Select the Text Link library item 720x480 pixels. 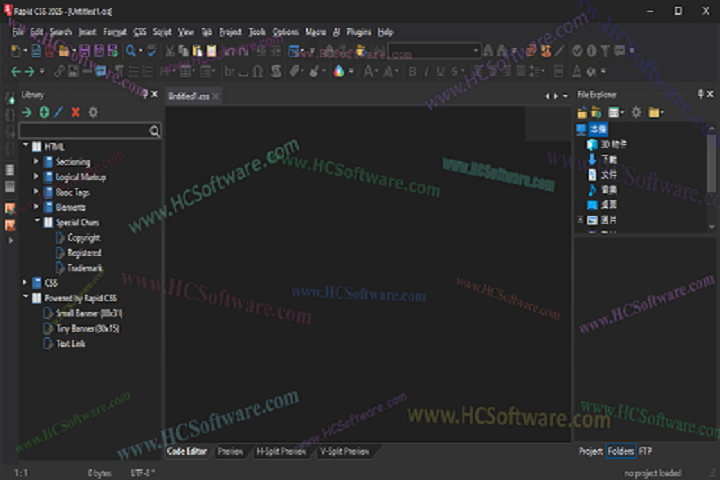pyautogui.click(x=70, y=344)
